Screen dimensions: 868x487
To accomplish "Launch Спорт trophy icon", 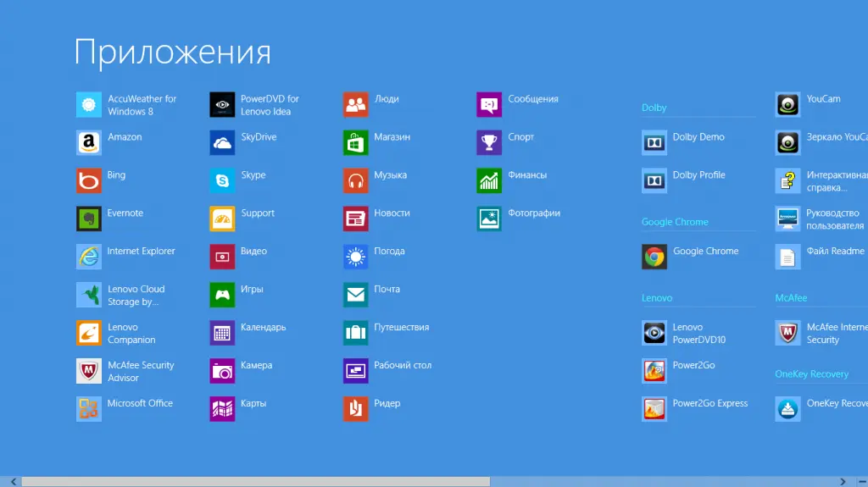I will tap(489, 143).
